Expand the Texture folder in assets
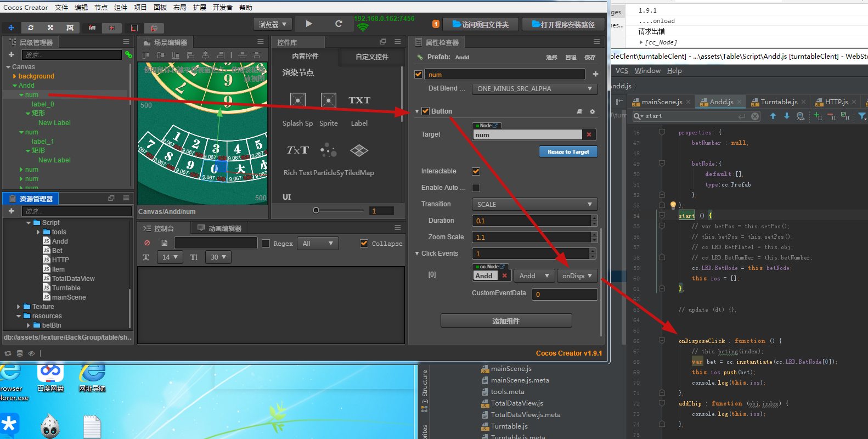Image resolution: width=868 pixels, height=439 pixels. 19,307
